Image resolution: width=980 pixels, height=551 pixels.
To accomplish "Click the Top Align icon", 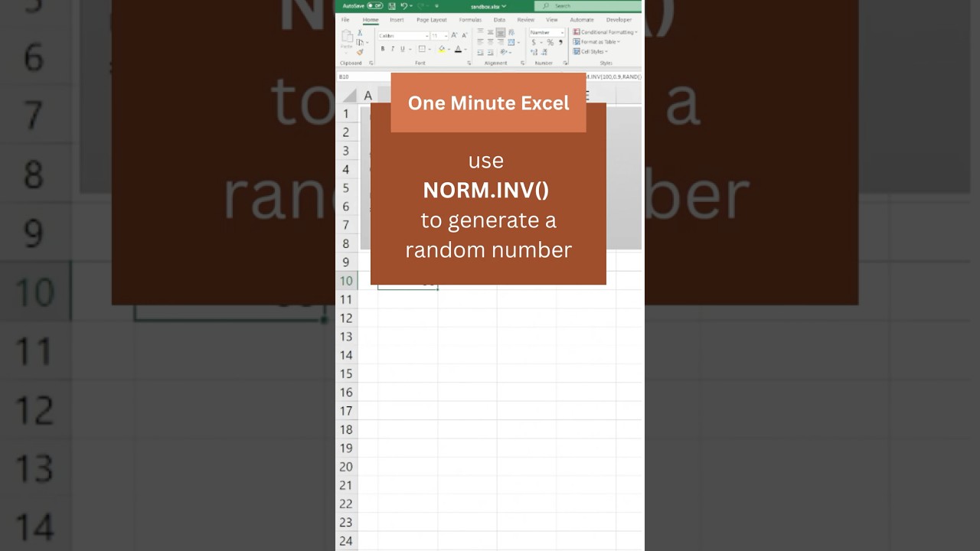I will click(x=480, y=31).
